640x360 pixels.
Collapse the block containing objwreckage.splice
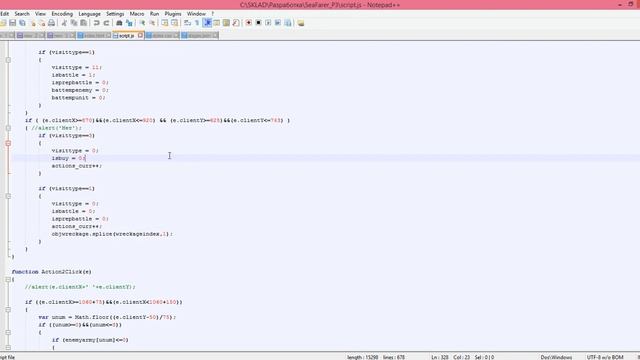click(8, 196)
